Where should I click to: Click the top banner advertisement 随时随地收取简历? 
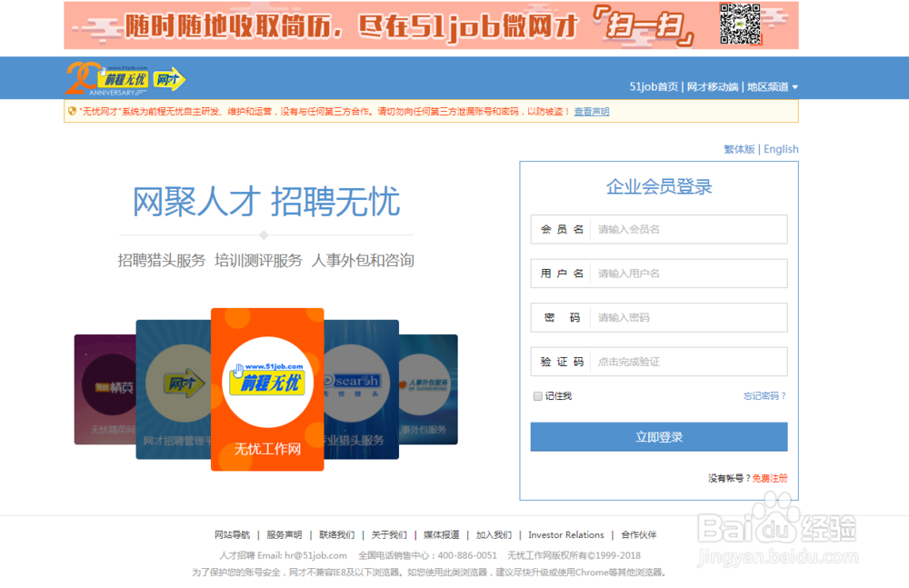click(x=431, y=25)
